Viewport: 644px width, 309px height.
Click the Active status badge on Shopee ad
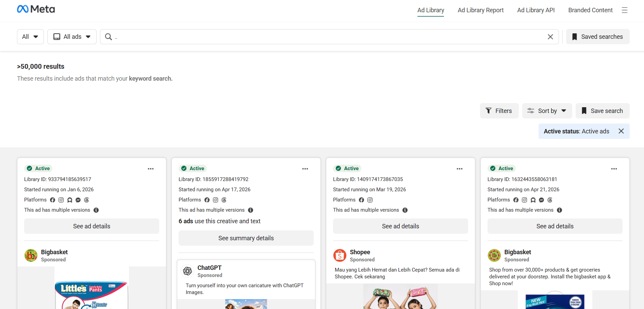point(347,168)
